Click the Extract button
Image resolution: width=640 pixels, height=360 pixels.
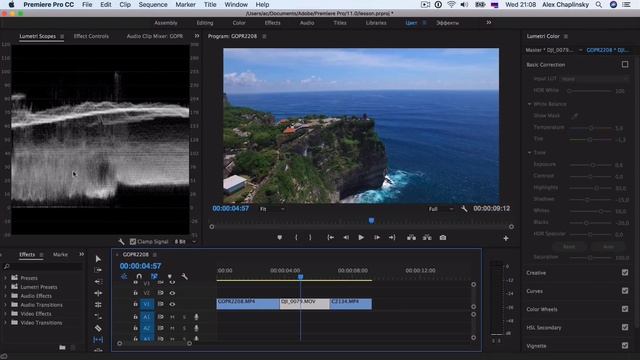[x=427, y=238]
